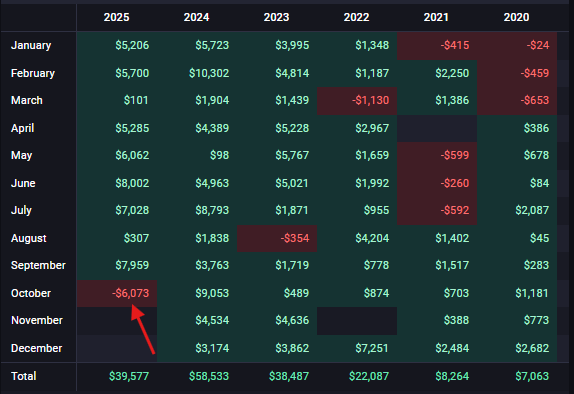
Task: Select the June 2020 cell $84
Action: [x=517, y=183]
